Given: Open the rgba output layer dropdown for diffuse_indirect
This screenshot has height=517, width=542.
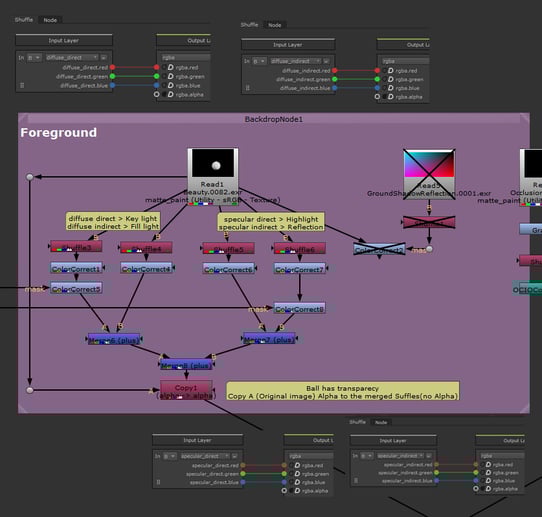Looking at the screenshot, I should click(x=405, y=61).
